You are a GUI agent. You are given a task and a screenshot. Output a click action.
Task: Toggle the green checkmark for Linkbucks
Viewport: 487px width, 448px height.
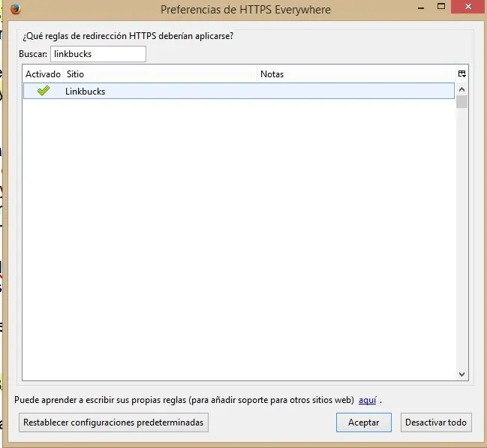[44, 91]
